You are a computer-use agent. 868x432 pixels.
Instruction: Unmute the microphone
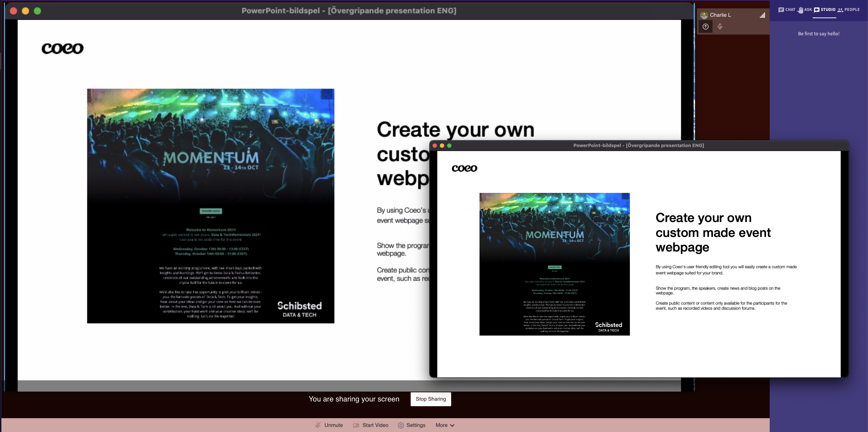(x=333, y=425)
